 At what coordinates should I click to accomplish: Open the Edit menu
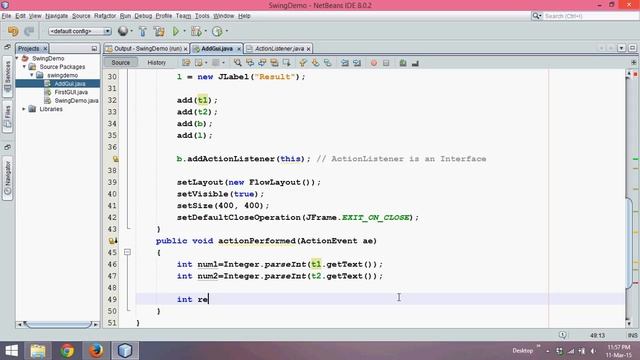[20, 16]
